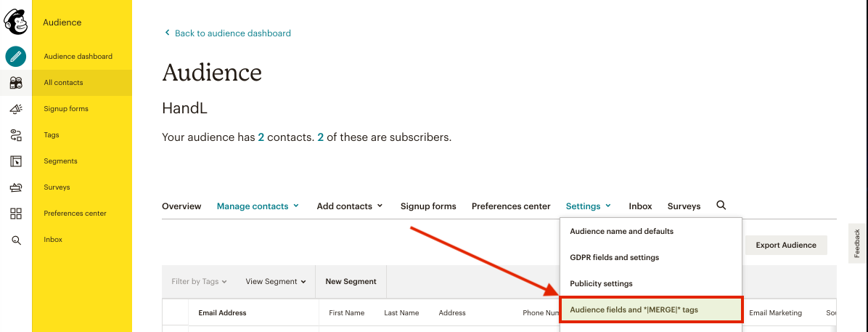
Task: Open the Feedback side tab
Action: click(x=857, y=243)
